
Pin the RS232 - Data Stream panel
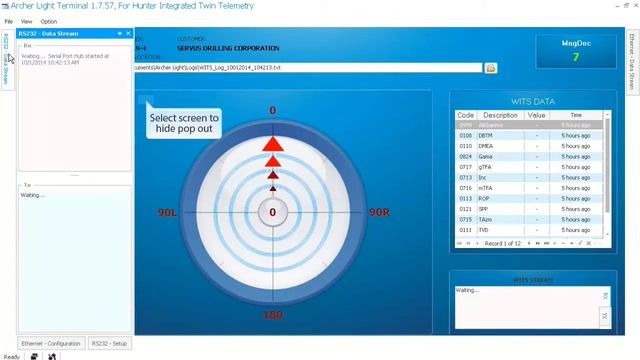tap(120, 33)
